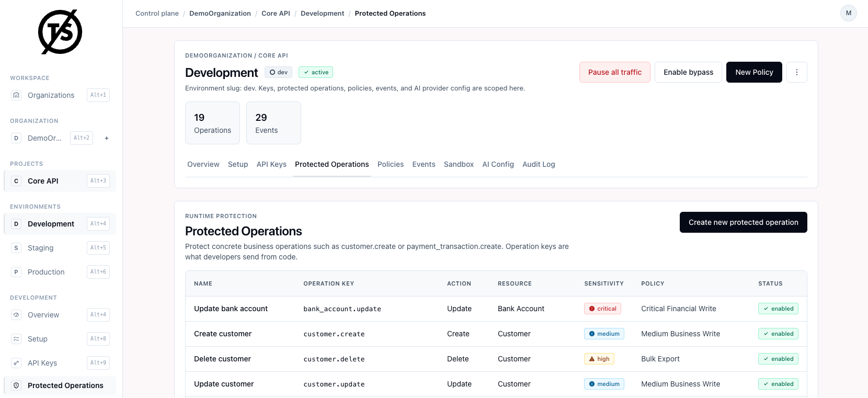Open Control plane breadcrumb link
868x398 pixels.
pos(157,14)
